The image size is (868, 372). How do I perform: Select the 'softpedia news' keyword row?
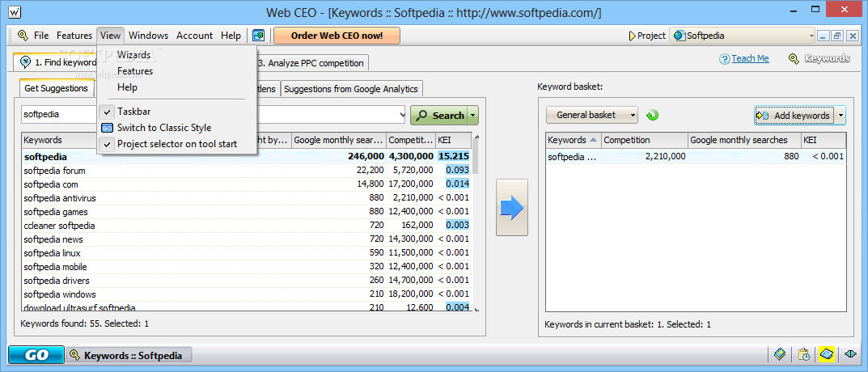[x=247, y=239]
